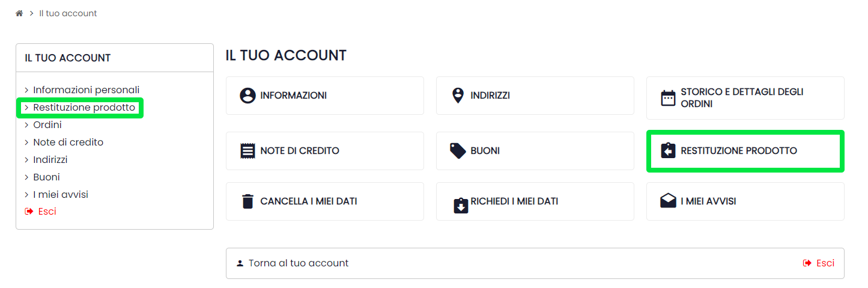Click the chevron beside Ordini
The height and width of the screenshot is (288, 868).
pyautogui.click(x=26, y=125)
